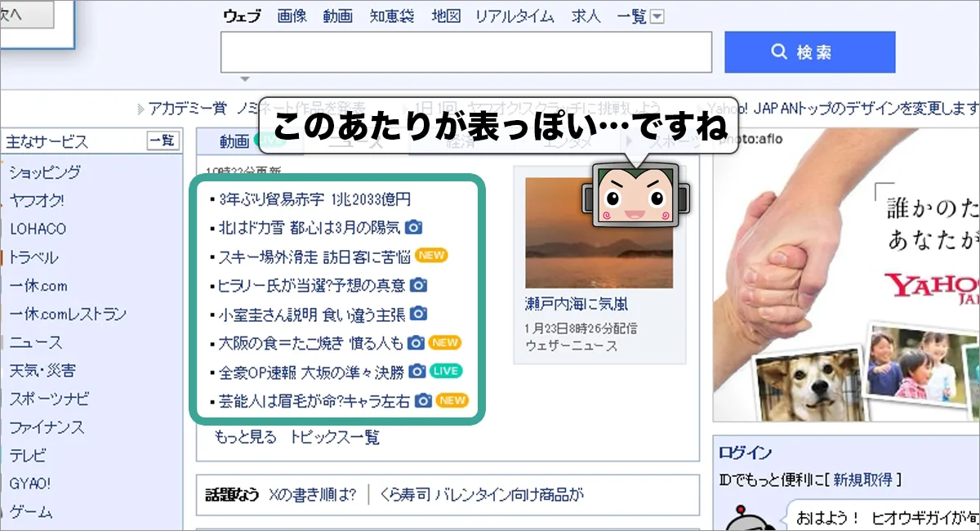
Task: Open 一休.comレストラン service link
Action: [69, 315]
